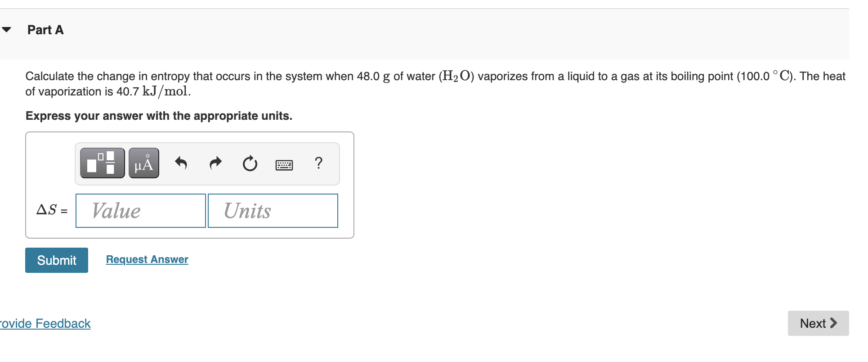Viewport: 868px width, 362px height.
Task: Redo the undone edit
Action: [x=215, y=163]
